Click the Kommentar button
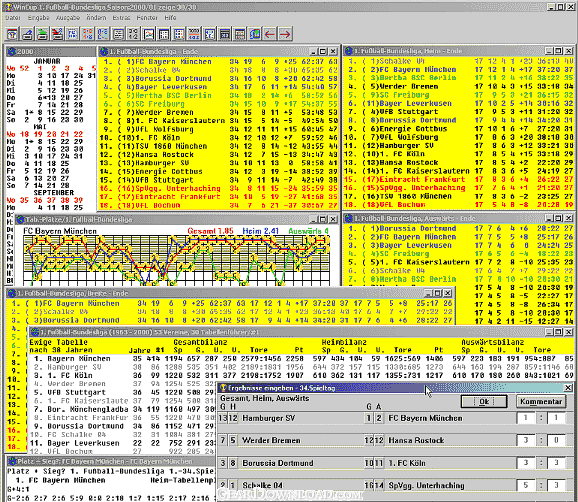The width and height of the screenshot is (578, 502). tap(541, 401)
